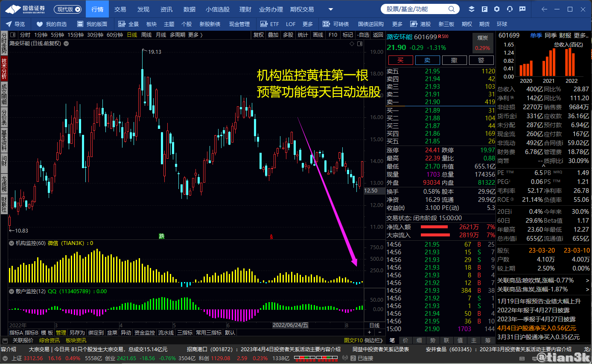The image size is (592, 364).
Task: Click the F icon in the title bar
Action: coord(484,9)
